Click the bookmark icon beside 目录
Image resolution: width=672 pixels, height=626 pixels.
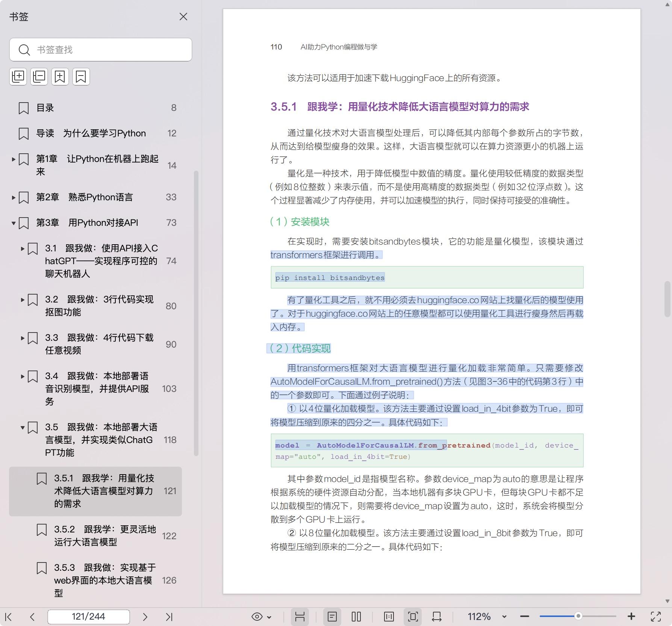pos(24,108)
